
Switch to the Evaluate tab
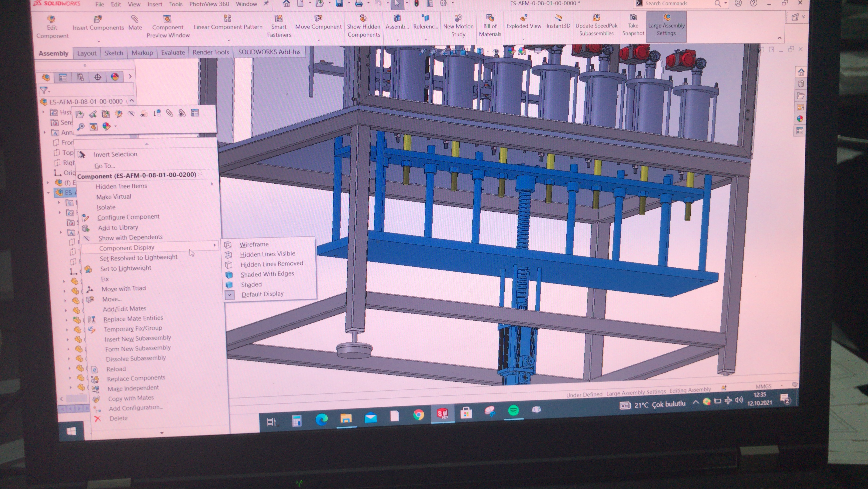tap(173, 53)
